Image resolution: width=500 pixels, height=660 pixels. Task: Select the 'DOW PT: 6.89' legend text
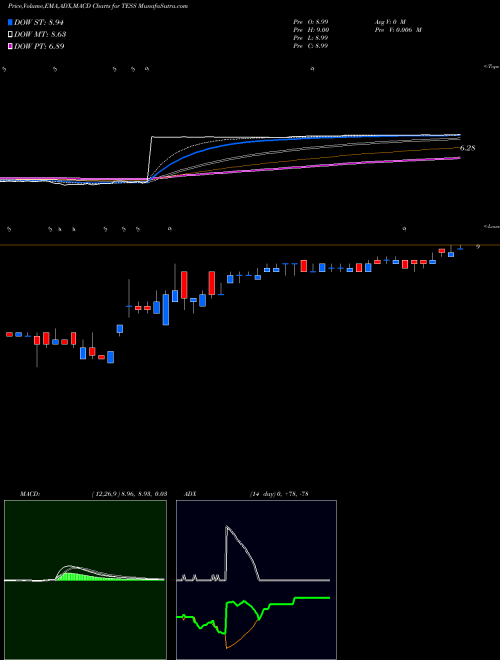click(39, 46)
